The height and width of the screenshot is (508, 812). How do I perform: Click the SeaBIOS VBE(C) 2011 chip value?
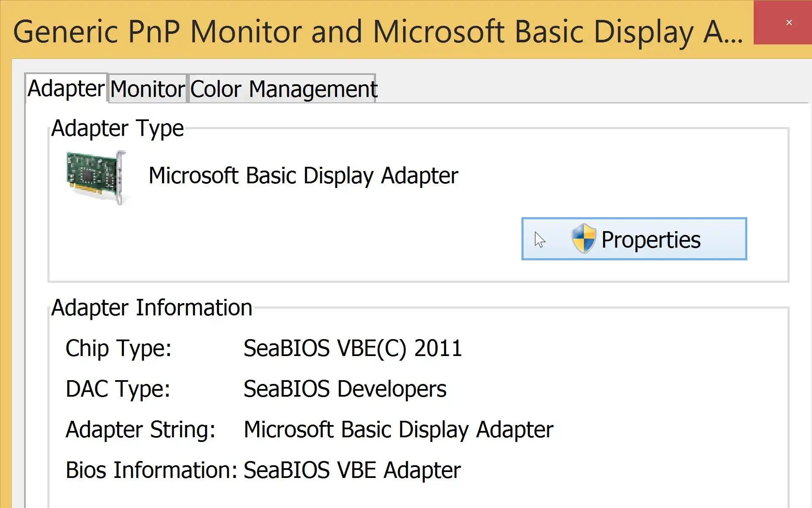pos(352,348)
